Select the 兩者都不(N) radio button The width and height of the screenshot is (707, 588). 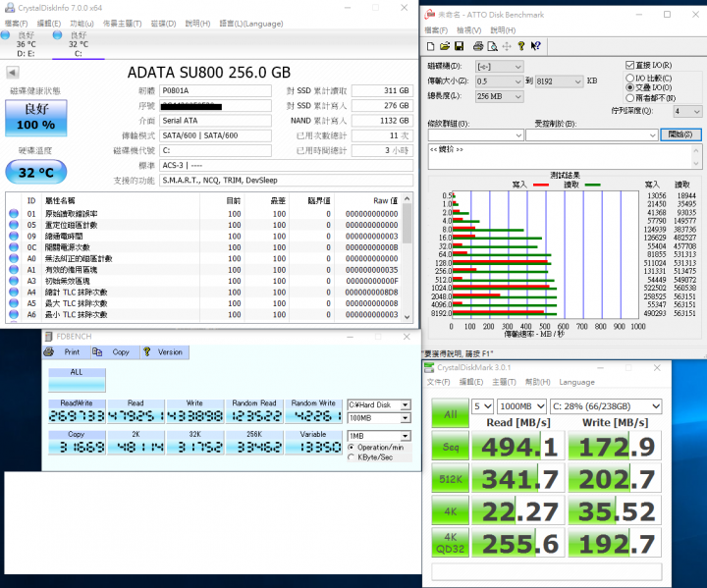[x=629, y=98]
